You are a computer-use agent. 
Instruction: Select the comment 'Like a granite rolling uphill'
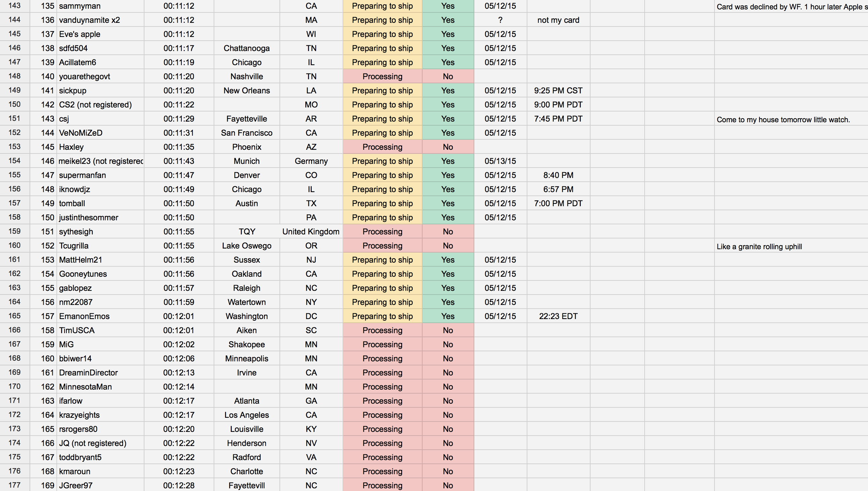759,247
